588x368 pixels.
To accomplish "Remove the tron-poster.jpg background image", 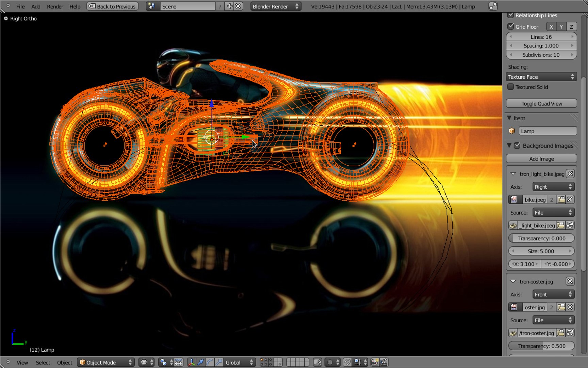I will tap(570, 281).
